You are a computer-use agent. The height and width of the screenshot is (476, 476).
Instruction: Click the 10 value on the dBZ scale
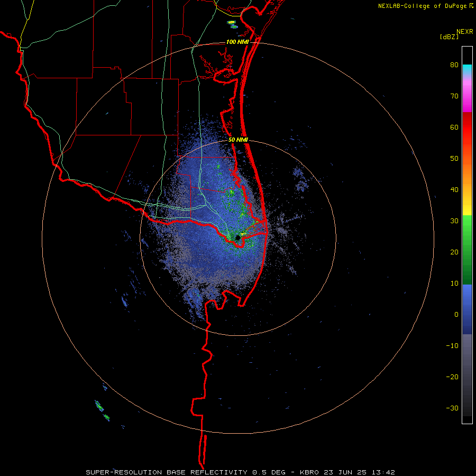[x=454, y=283]
